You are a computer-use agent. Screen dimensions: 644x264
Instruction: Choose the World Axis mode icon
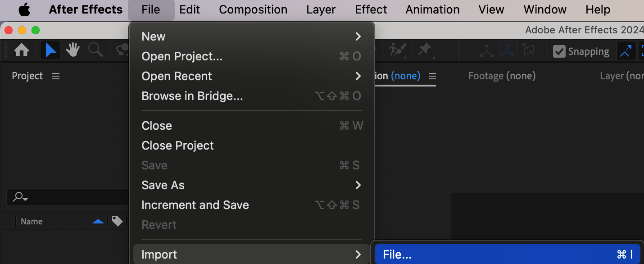[x=508, y=51]
